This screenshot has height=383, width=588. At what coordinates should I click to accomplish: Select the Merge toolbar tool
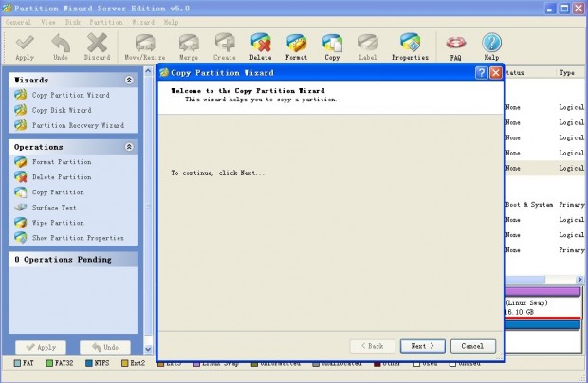pyautogui.click(x=189, y=46)
